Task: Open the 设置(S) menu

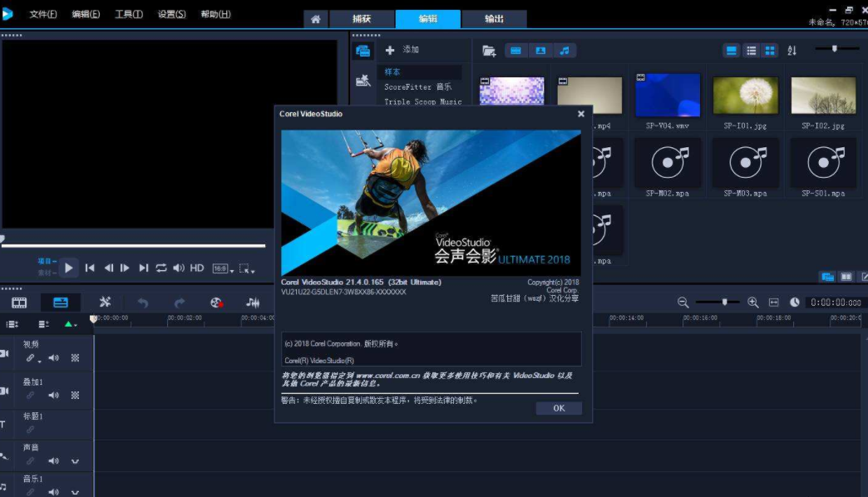Action: click(171, 14)
